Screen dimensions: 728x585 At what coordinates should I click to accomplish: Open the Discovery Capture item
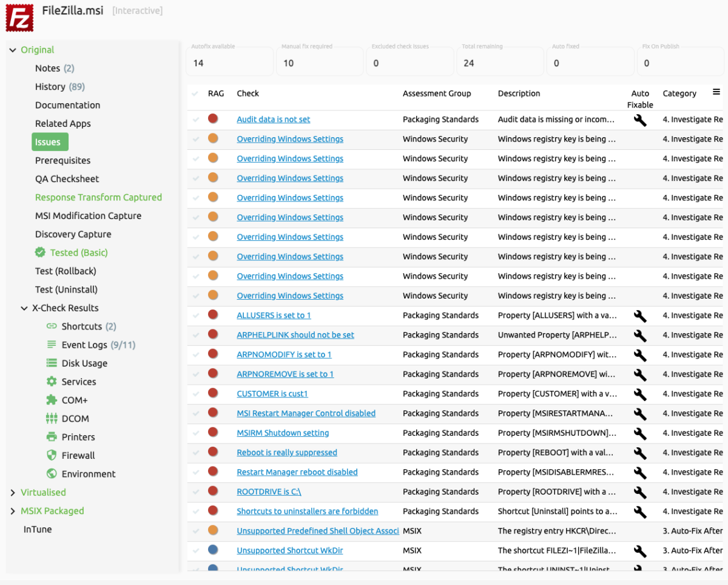73,234
